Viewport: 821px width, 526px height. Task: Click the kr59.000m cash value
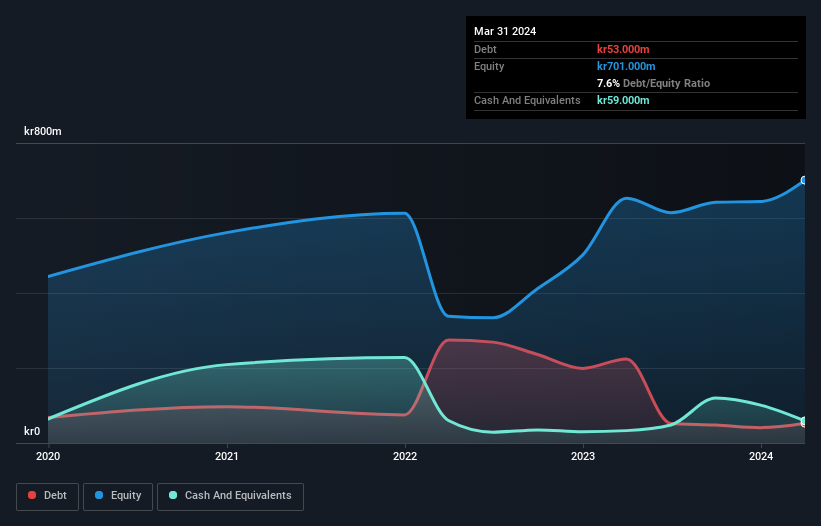point(623,100)
